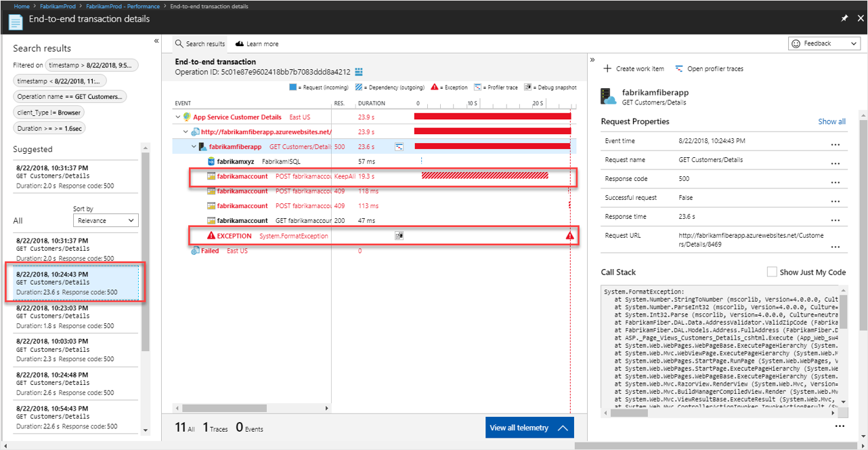Screen dimensions: 868x450
Task: Switch to the Search results tab
Action: coord(200,44)
